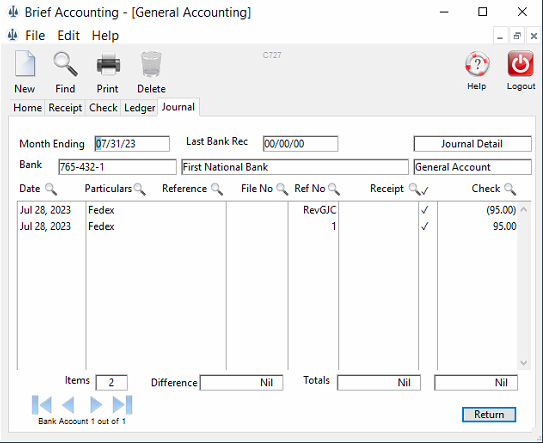The height and width of the screenshot is (443, 543).
Task: Click the General Account field
Action: tap(472, 167)
